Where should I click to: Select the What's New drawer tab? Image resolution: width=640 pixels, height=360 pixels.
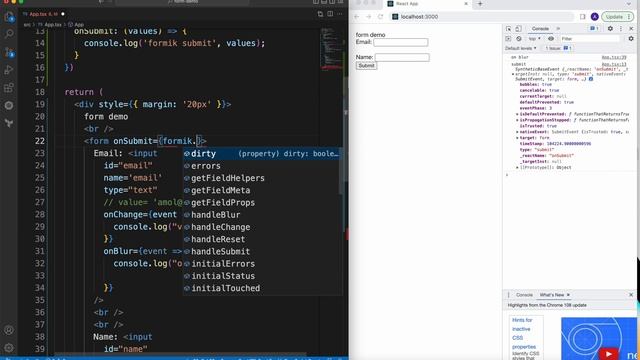(x=552, y=295)
